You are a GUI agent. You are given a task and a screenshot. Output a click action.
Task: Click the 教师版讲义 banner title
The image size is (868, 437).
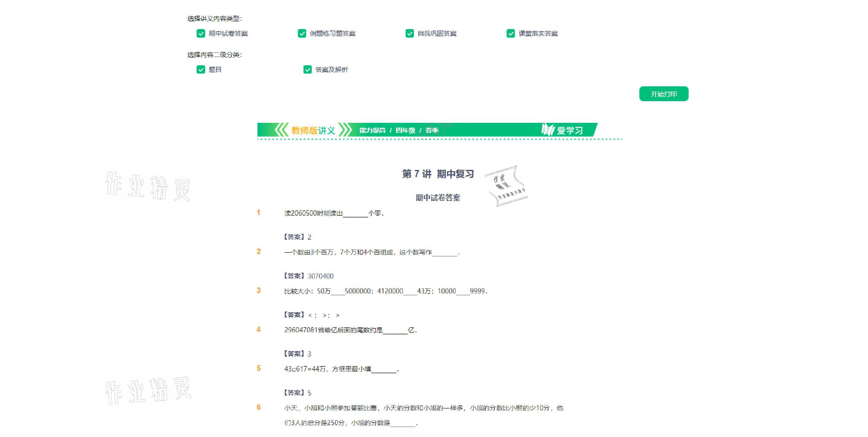point(313,130)
